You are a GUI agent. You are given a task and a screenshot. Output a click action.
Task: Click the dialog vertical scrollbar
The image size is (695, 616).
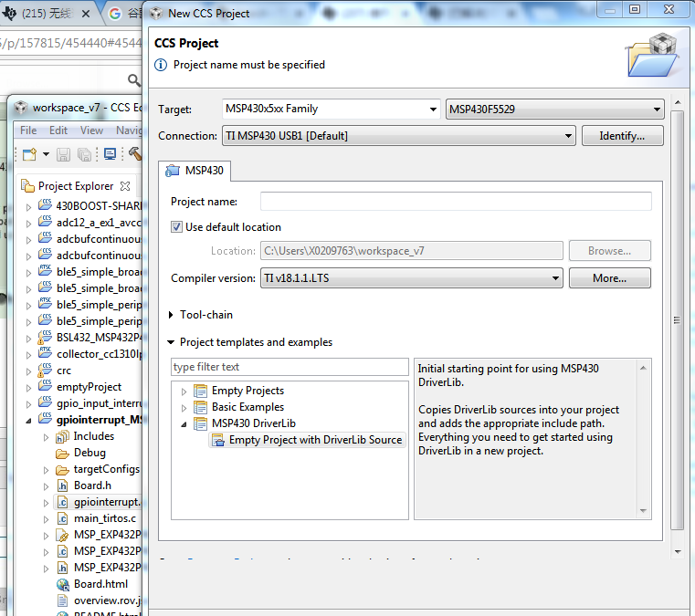point(678,320)
